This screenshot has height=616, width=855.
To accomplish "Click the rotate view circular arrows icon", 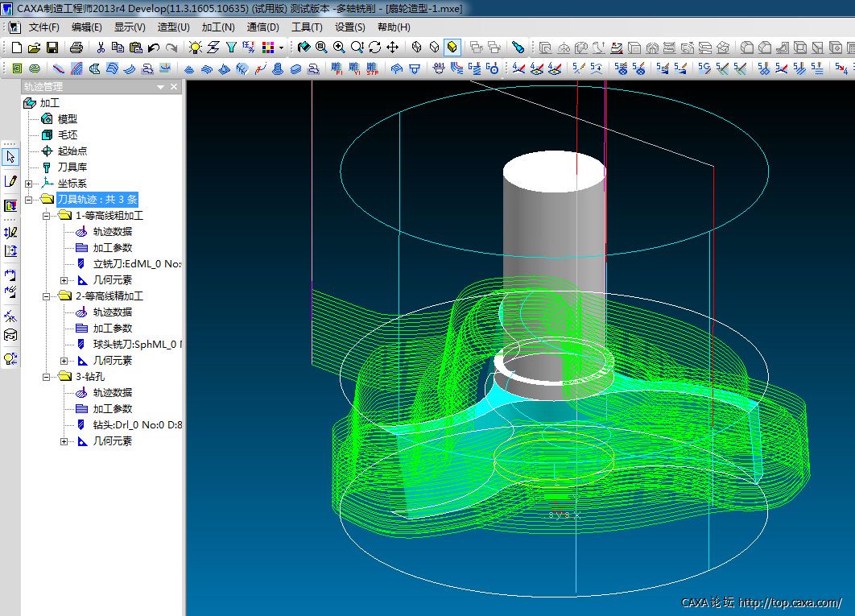I will tap(374, 48).
